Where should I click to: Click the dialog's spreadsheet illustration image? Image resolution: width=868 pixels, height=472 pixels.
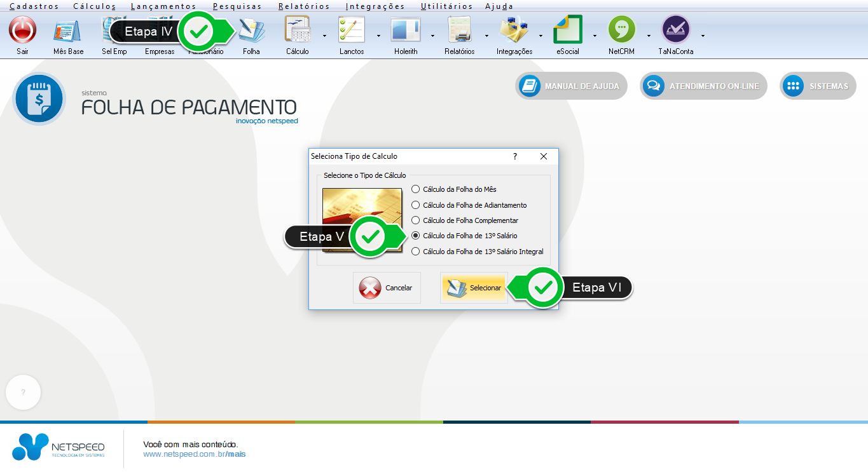point(362,220)
